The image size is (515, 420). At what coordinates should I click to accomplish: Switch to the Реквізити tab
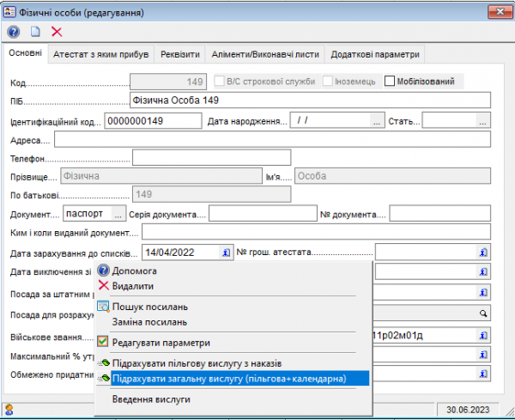(179, 54)
